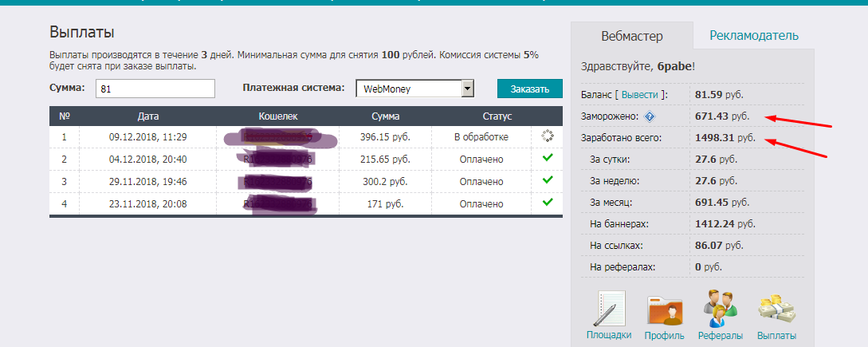Click the Вывести balance link
868x347 pixels.
(x=641, y=95)
